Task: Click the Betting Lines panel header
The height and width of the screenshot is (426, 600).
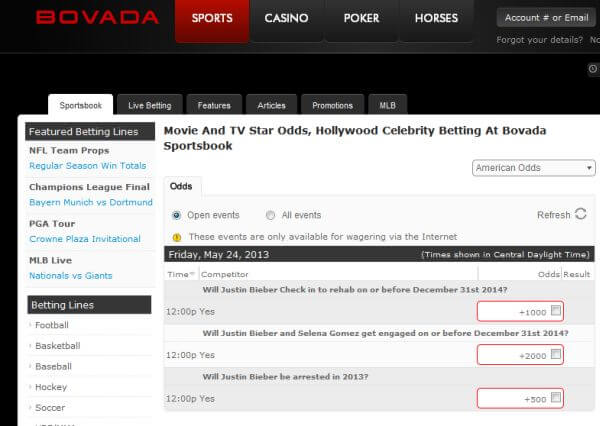Action: tap(89, 305)
